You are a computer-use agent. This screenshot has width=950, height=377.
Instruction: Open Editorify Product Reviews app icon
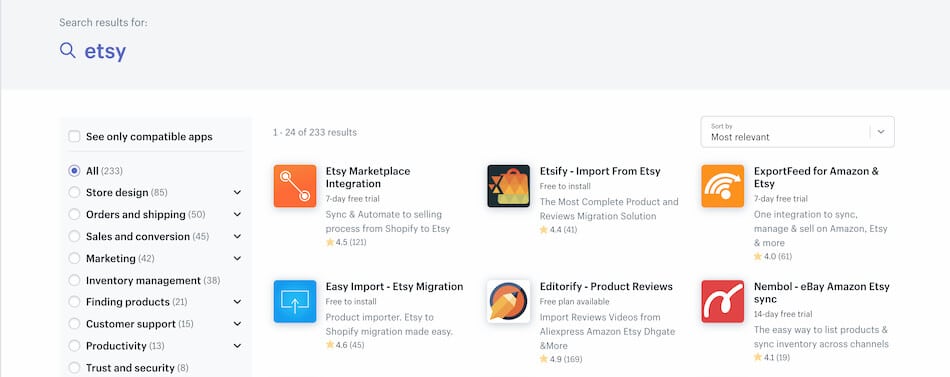point(509,301)
